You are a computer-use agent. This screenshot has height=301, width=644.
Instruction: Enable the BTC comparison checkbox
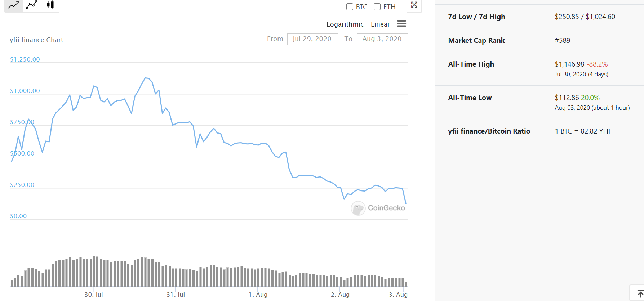tap(350, 7)
